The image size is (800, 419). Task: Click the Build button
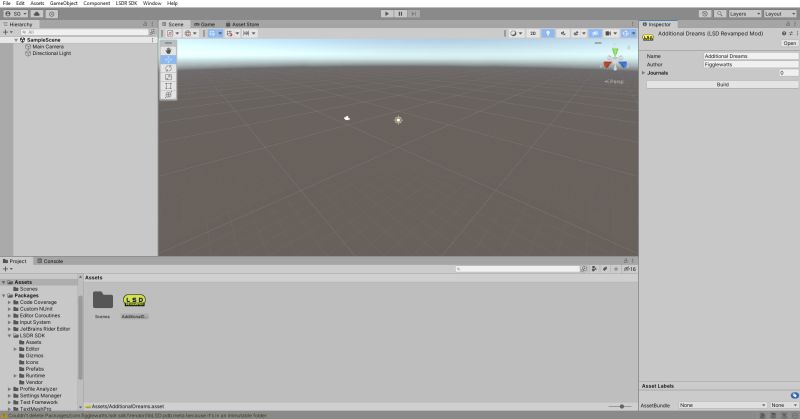pos(722,84)
